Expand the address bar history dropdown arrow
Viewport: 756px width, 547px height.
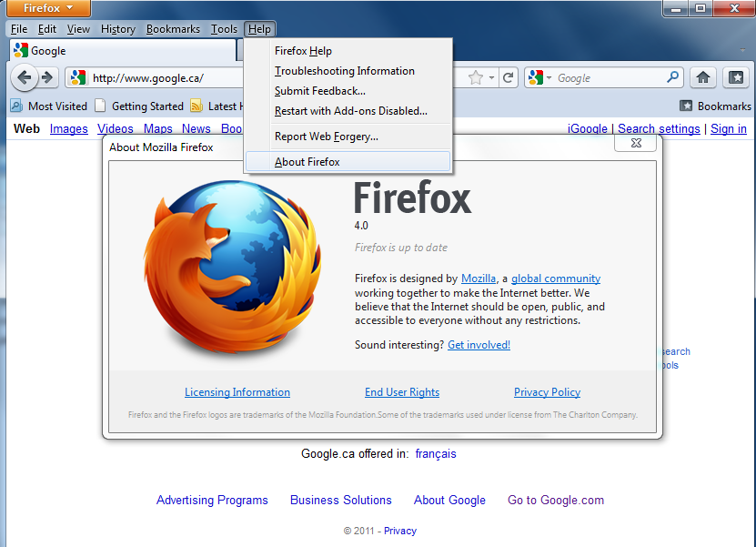tap(491, 77)
